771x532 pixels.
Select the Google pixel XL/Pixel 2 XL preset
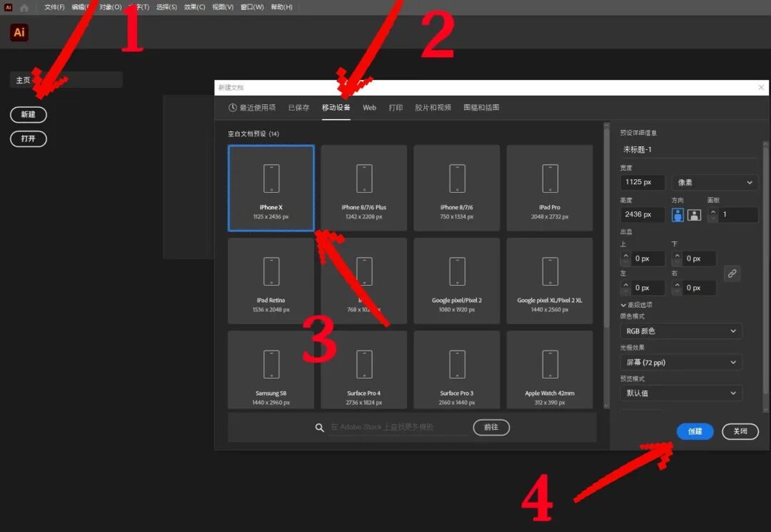coord(550,281)
